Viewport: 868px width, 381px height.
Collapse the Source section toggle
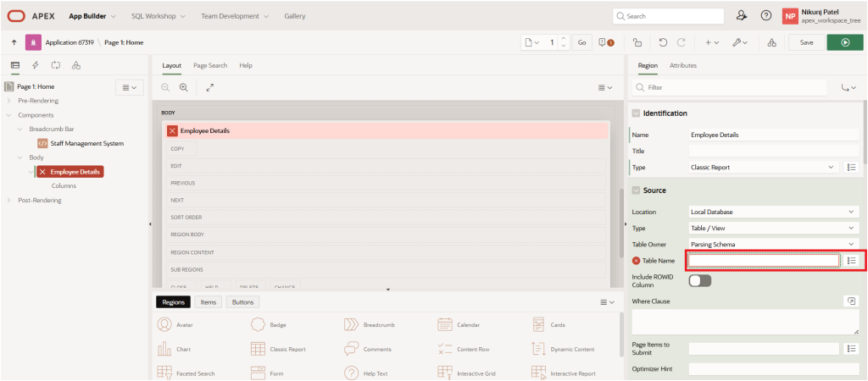pyautogui.click(x=635, y=190)
